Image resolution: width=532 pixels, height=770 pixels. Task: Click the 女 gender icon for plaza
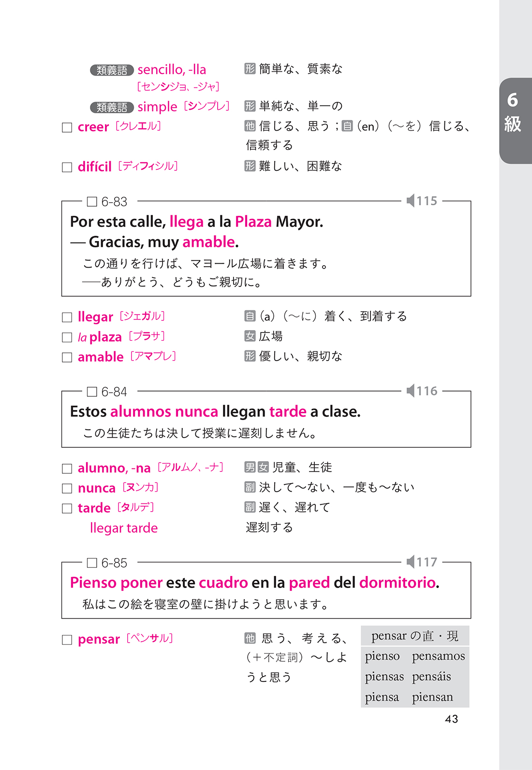tap(250, 336)
